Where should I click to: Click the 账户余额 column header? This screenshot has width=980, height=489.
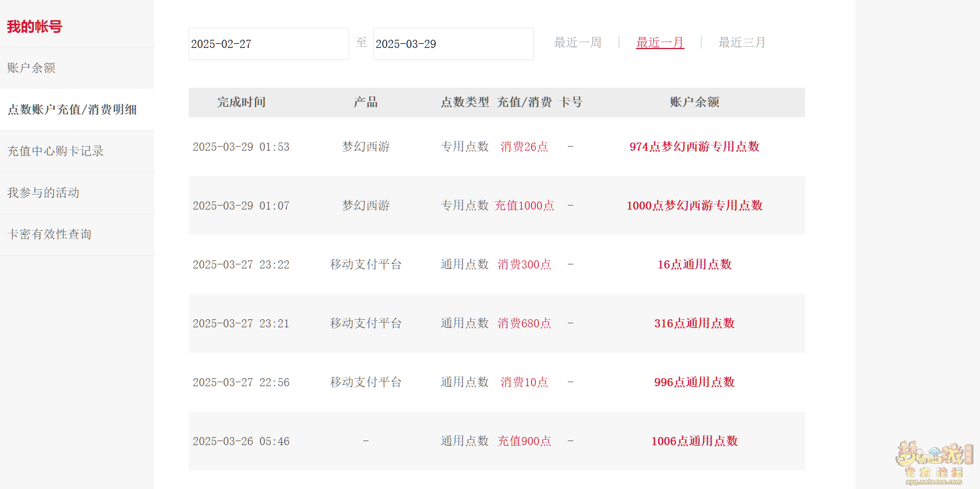(695, 102)
